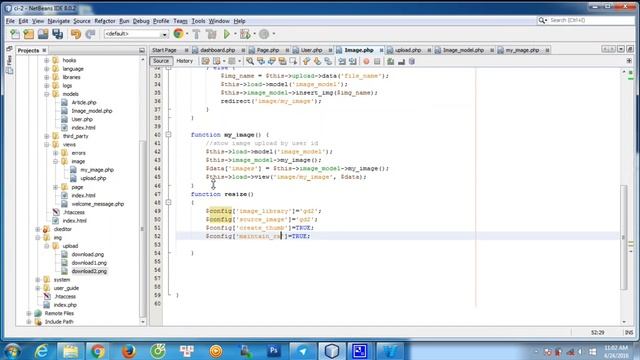Click the Search input field
Image resolution: width=640 pixels, height=360 pixels.
point(590,20)
